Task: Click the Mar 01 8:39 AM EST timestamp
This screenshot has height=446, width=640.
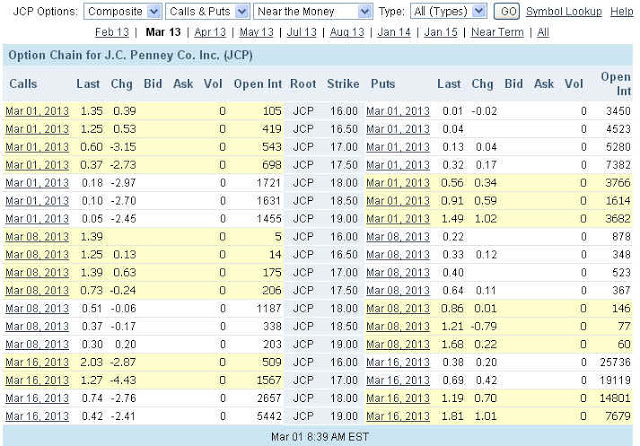Action: (320, 437)
